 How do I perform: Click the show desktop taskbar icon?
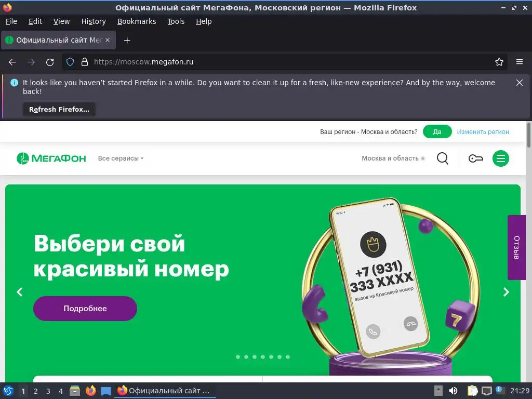[106, 391]
